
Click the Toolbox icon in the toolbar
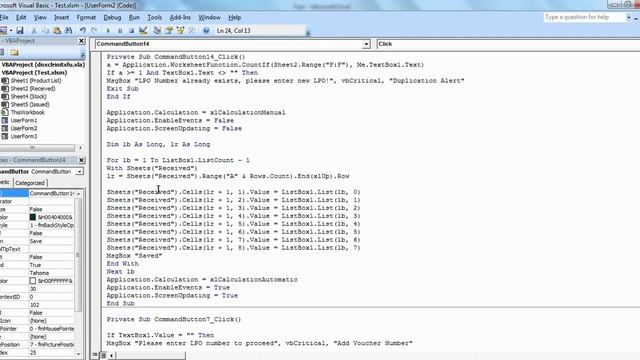(x=192, y=31)
